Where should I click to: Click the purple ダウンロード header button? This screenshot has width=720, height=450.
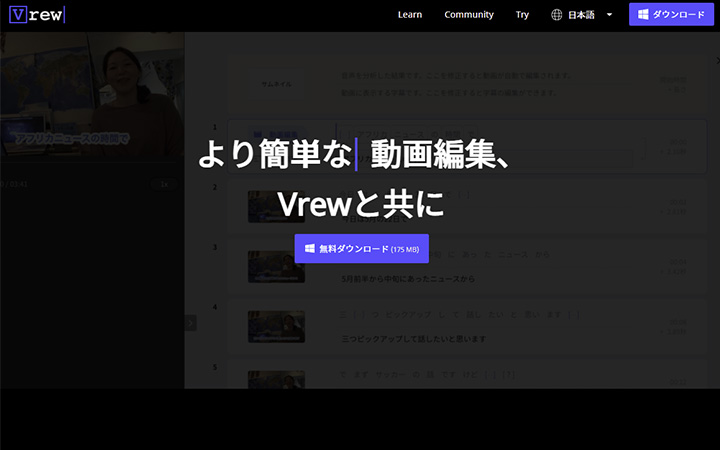(672, 15)
